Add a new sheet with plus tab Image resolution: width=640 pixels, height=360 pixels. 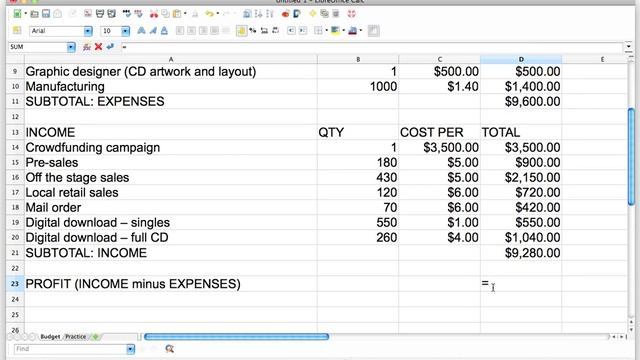click(x=96, y=337)
